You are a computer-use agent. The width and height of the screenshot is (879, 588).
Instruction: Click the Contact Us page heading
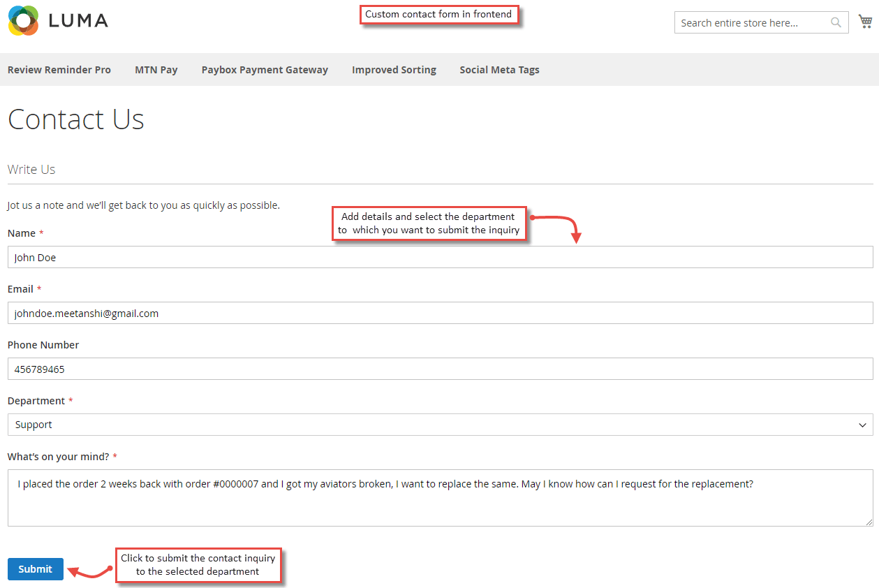coord(75,119)
